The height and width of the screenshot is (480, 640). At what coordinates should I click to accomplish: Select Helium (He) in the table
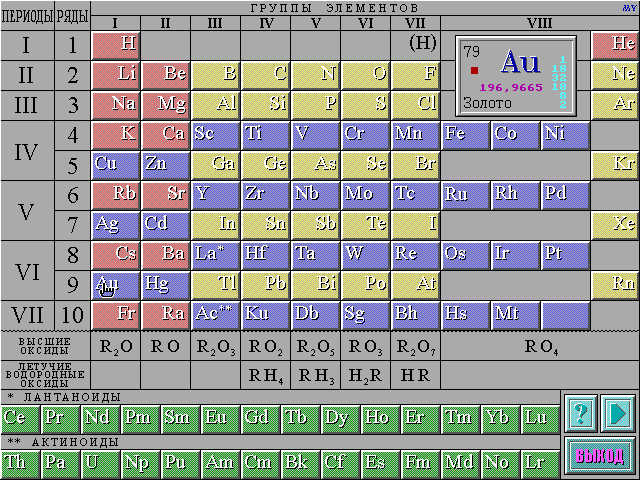(614, 44)
